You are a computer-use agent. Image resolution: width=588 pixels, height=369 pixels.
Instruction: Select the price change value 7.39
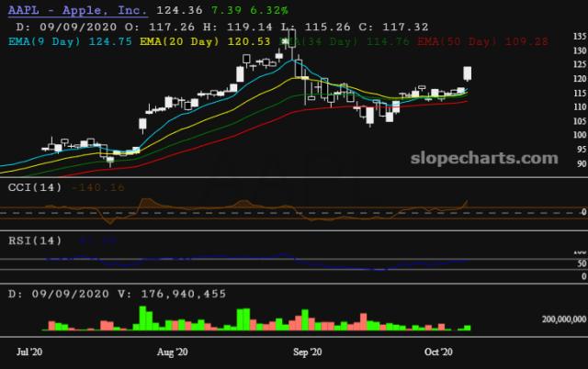coord(227,10)
